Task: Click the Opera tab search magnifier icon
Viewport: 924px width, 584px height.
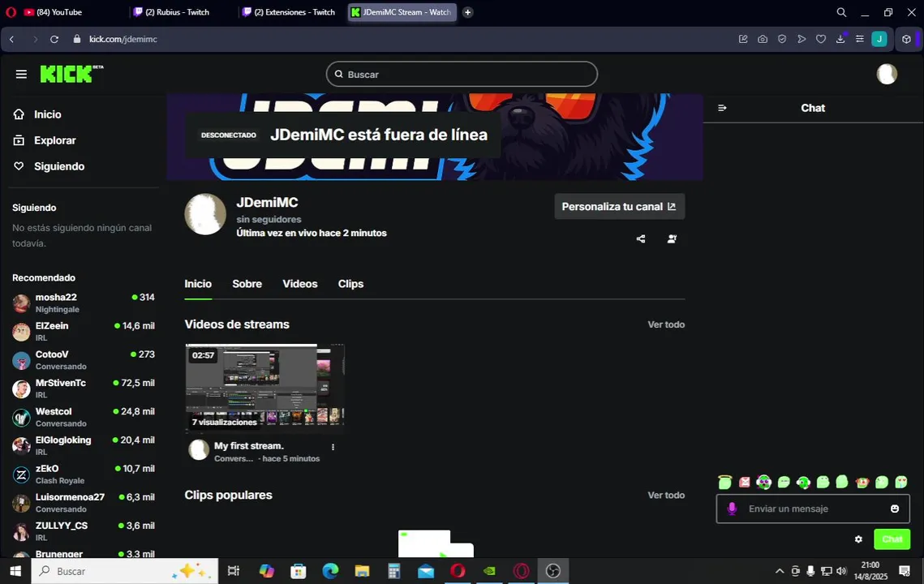Action: pyautogui.click(x=841, y=12)
